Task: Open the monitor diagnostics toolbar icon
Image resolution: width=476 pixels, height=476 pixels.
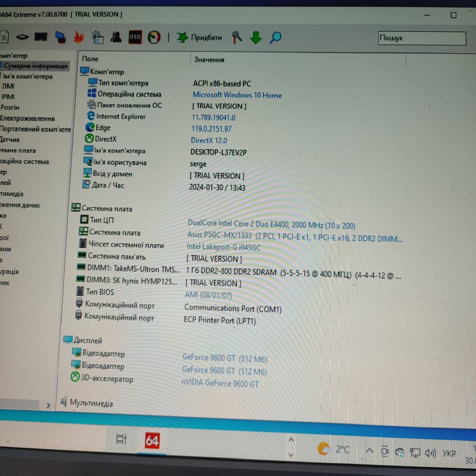Action: pos(60,37)
